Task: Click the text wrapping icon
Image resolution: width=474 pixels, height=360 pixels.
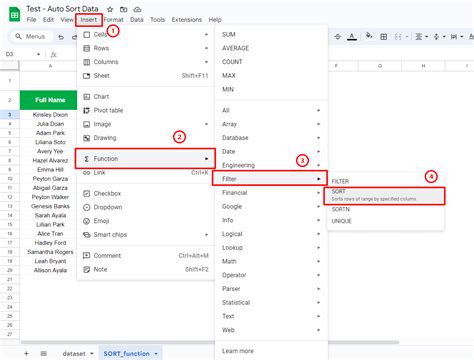Action: (x=454, y=36)
